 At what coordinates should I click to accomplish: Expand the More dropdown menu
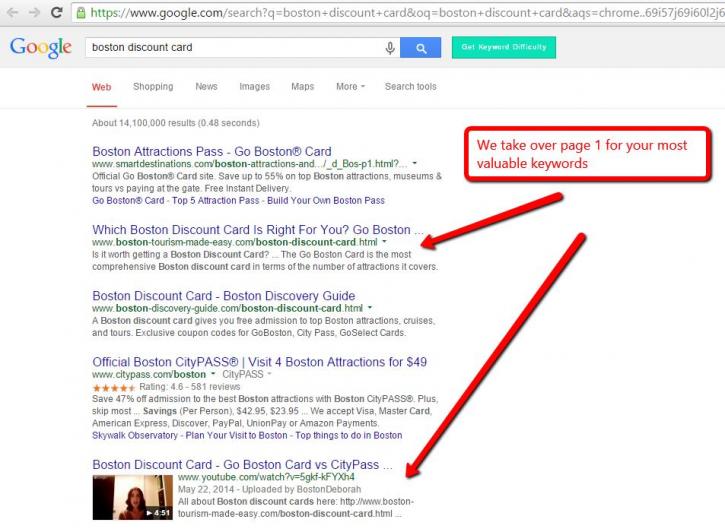coord(350,86)
